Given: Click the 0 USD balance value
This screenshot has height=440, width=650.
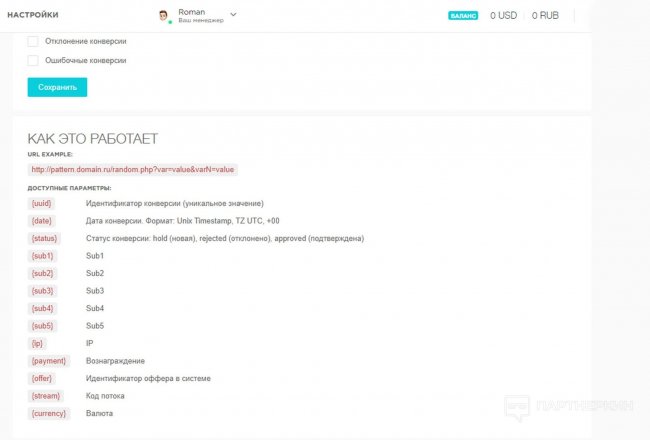Looking at the screenshot, I should coord(503,15).
